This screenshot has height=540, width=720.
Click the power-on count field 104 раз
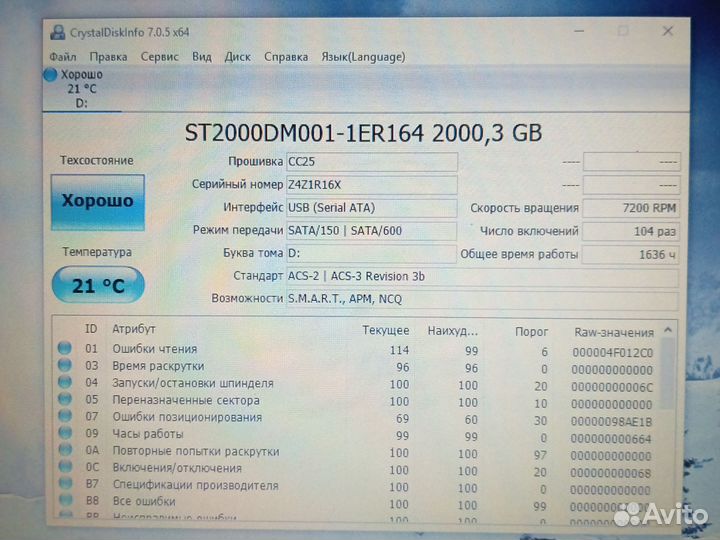coord(631,231)
